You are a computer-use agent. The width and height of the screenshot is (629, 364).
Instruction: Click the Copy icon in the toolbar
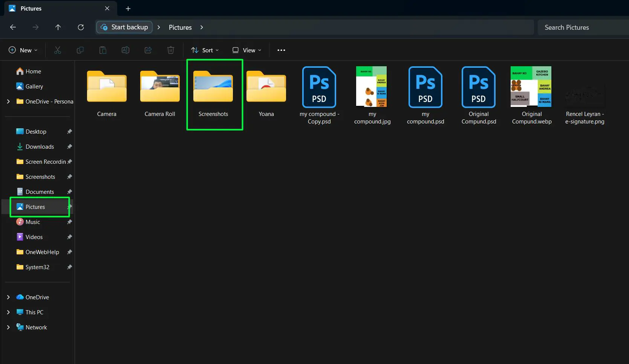[x=80, y=50]
